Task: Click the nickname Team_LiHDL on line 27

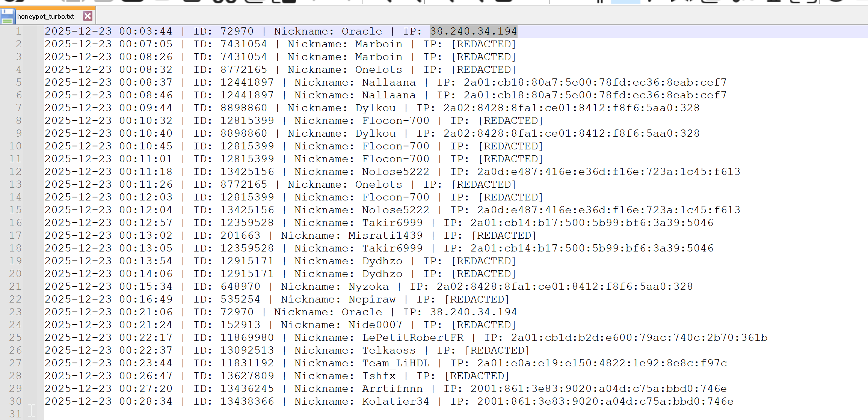Action: (x=396, y=363)
